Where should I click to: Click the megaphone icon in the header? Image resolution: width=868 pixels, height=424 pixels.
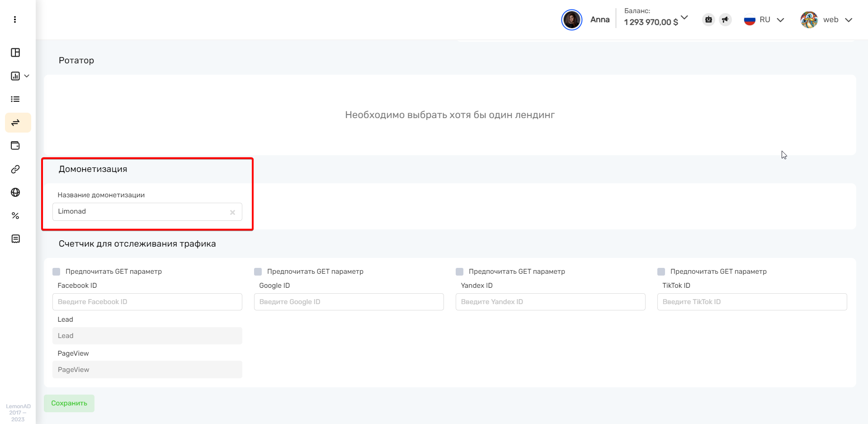[725, 19]
